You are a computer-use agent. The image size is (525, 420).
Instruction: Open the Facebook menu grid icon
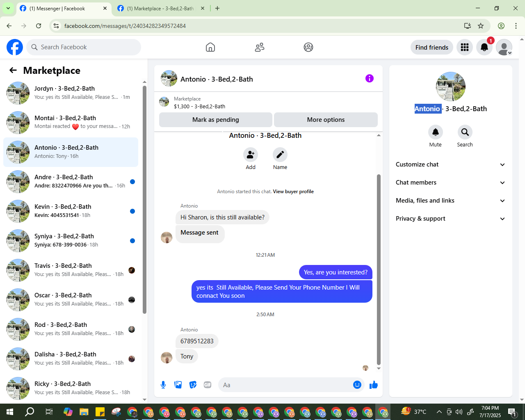[x=465, y=47]
